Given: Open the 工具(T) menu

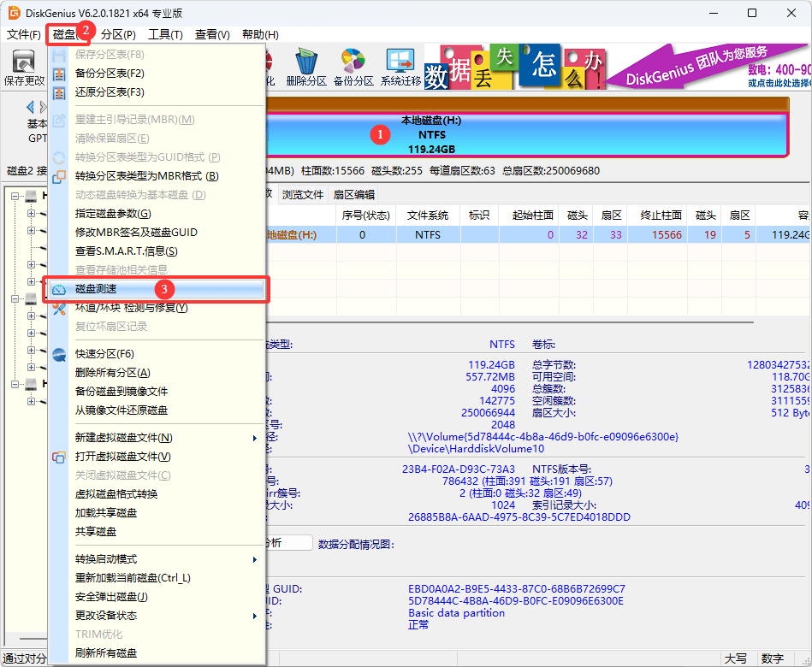Looking at the screenshot, I should (x=166, y=35).
